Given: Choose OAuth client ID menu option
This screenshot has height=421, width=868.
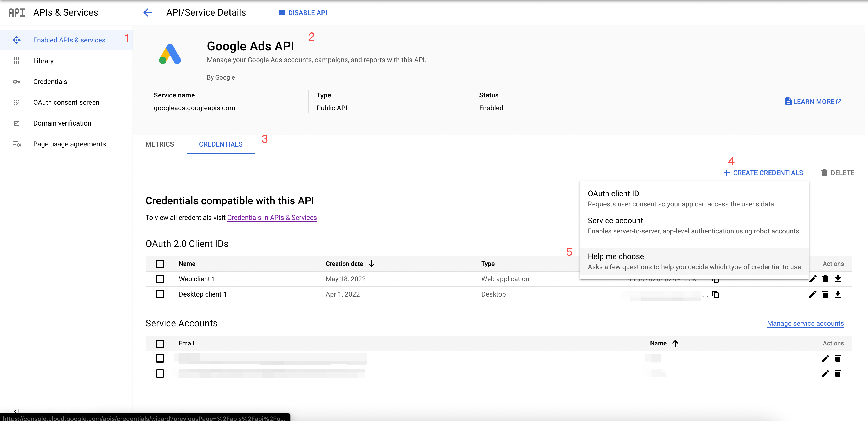Looking at the screenshot, I should point(694,199).
